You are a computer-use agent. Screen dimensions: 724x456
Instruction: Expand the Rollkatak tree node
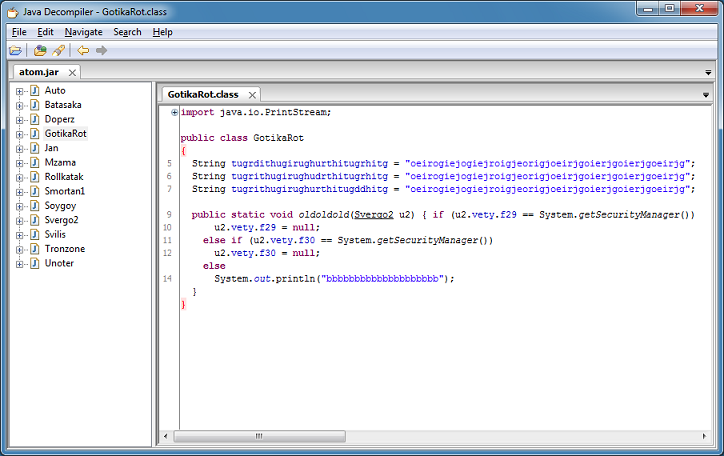coord(19,178)
